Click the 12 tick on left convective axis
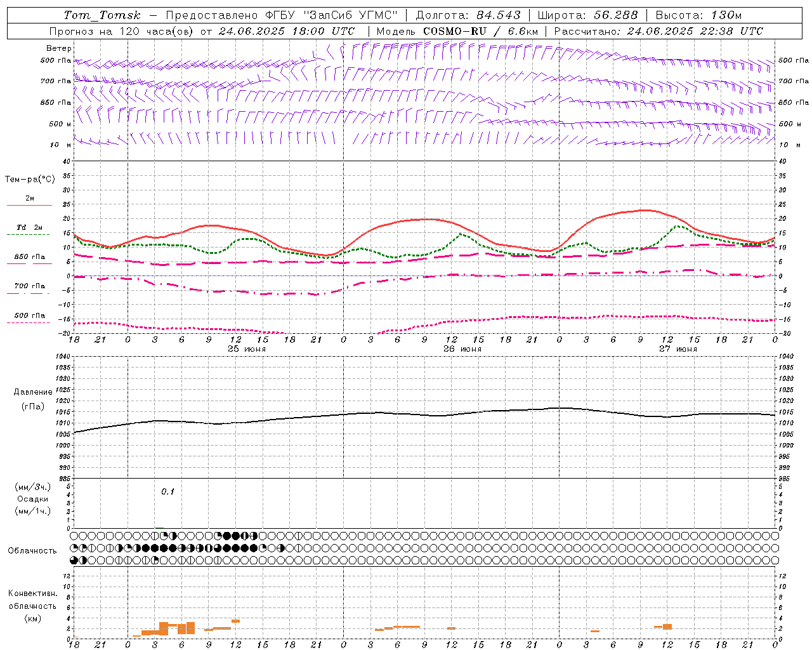812x650 pixels. tap(67, 576)
